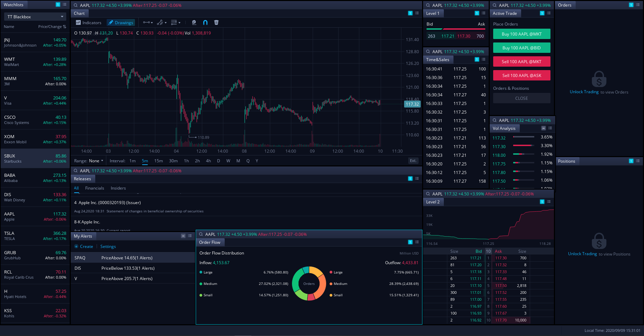
Task: Open the Active Trade panel menu icon
Action: (x=549, y=13)
